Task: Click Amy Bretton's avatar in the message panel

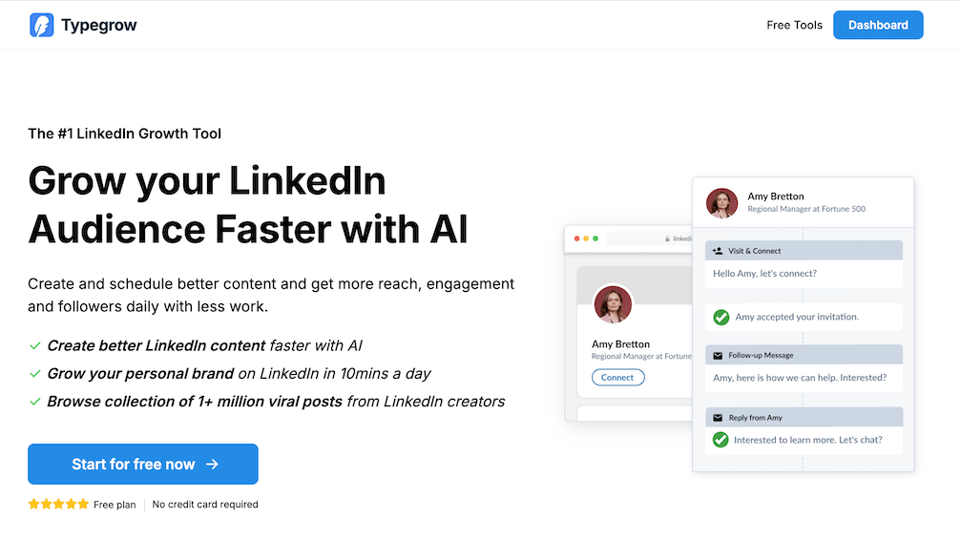Action: tap(721, 203)
